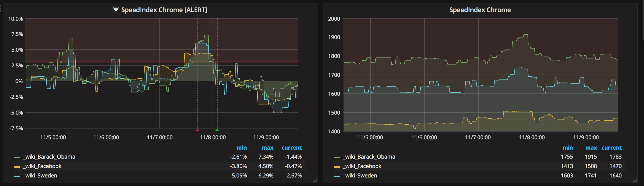Click the heart alert icon beside SpeedIndex title
The width and height of the screenshot is (644, 186).
click(116, 10)
